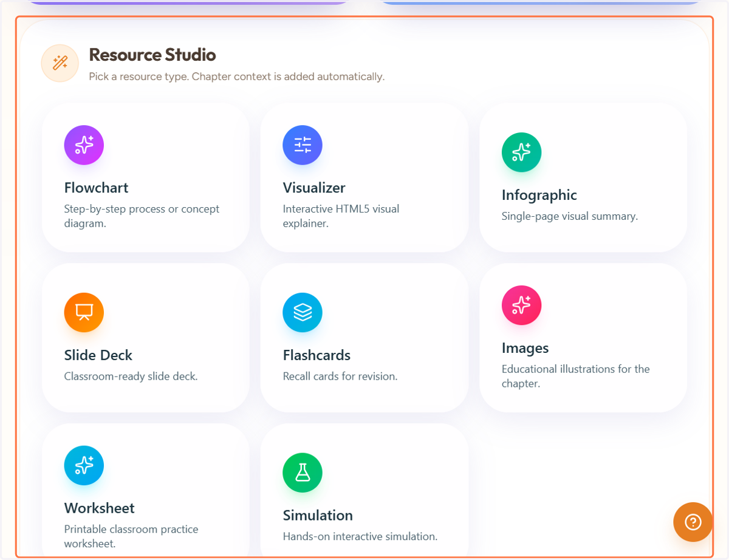This screenshot has width=729, height=560.
Task: Click the green Infographic sparkle icon
Action: pyautogui.click(x=521, y=152)
